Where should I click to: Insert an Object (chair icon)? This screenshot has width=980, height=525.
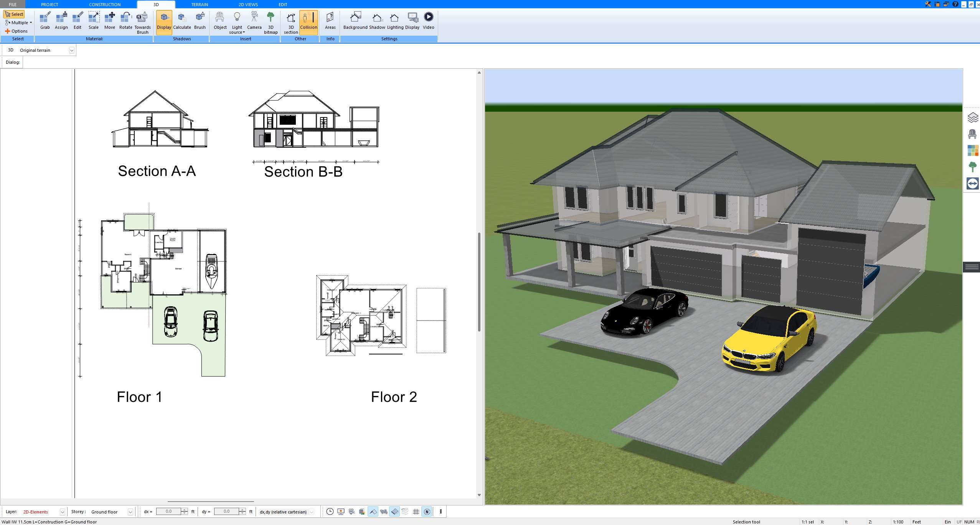220,21
